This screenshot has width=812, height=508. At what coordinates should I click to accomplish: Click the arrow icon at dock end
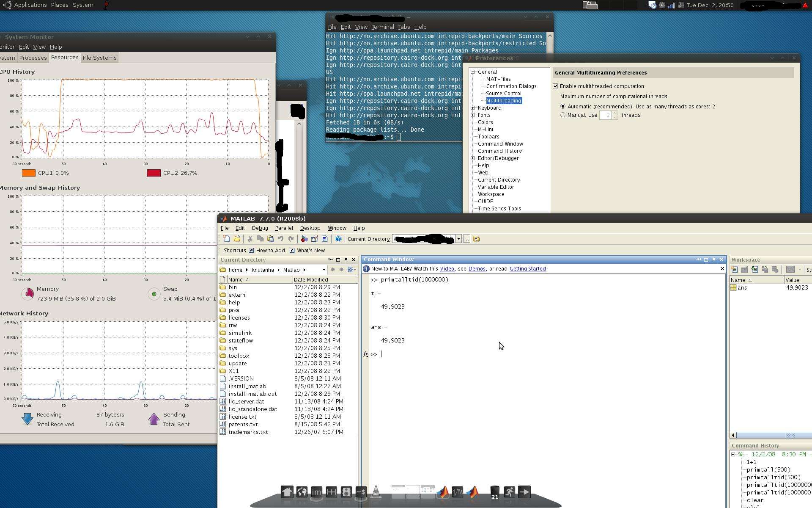[x=524, y=491]
